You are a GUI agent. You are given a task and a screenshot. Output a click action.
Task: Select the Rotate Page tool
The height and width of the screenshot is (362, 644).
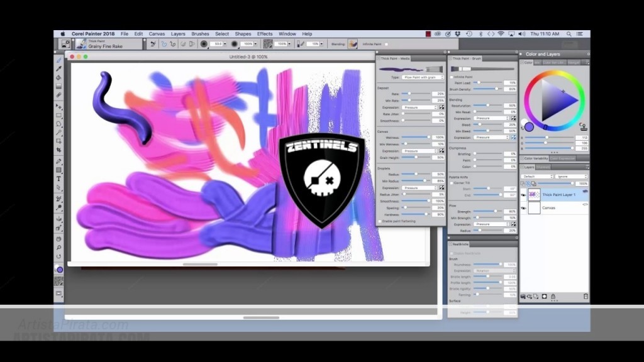(58, 256)
